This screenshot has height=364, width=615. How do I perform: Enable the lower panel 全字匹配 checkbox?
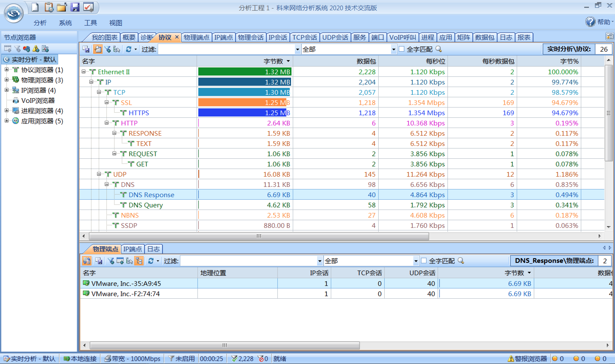coord(424,261)
